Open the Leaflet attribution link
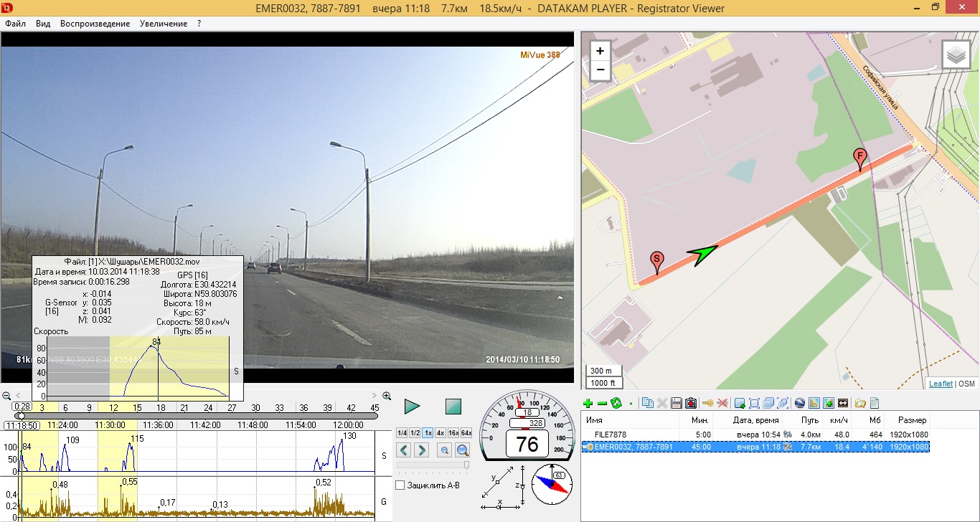Image resolution: width=980 pixels, height=522 pixels. pos(941,384)
